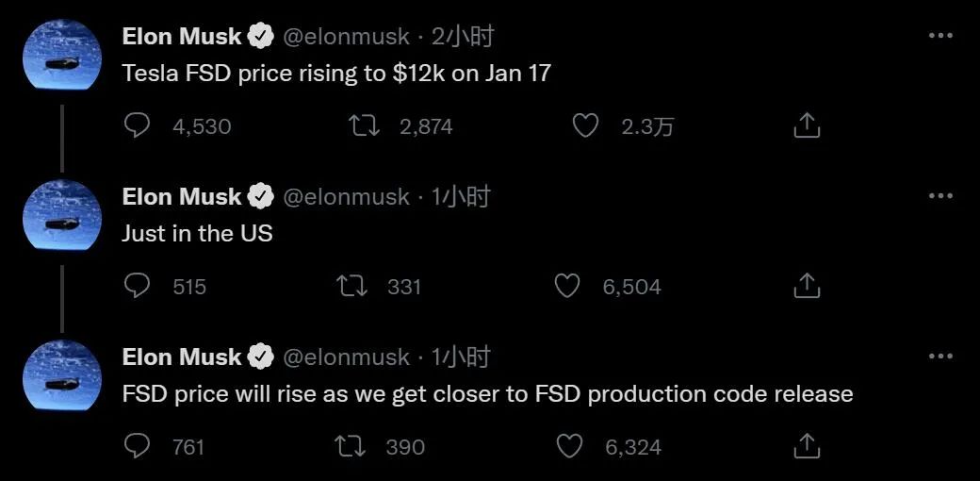Like the FSD production code release tweet

pyautogui.click(x=569, y=446)
